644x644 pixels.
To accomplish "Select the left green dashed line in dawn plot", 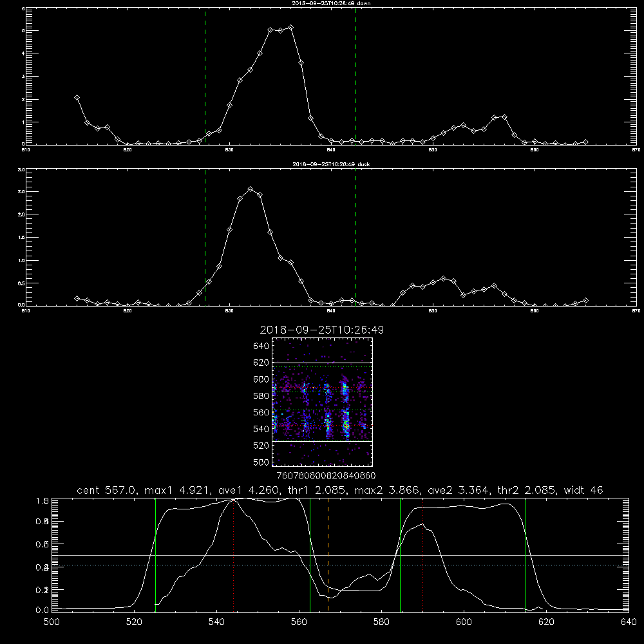I will click(x=205, y=76).
